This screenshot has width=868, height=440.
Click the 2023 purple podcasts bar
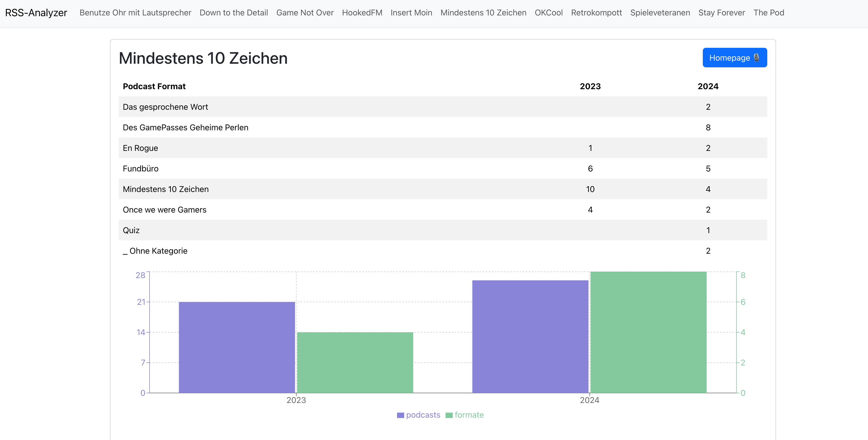[x=237, y=347]
